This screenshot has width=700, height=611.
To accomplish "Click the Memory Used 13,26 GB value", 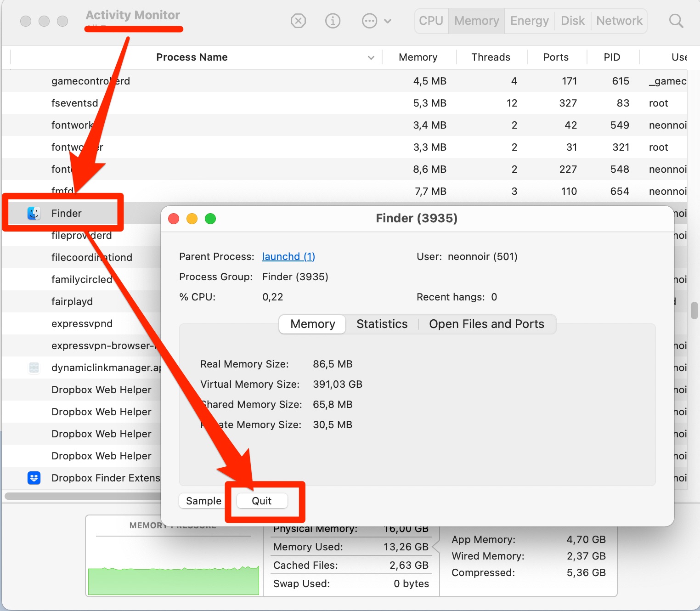I will [406, 547].
